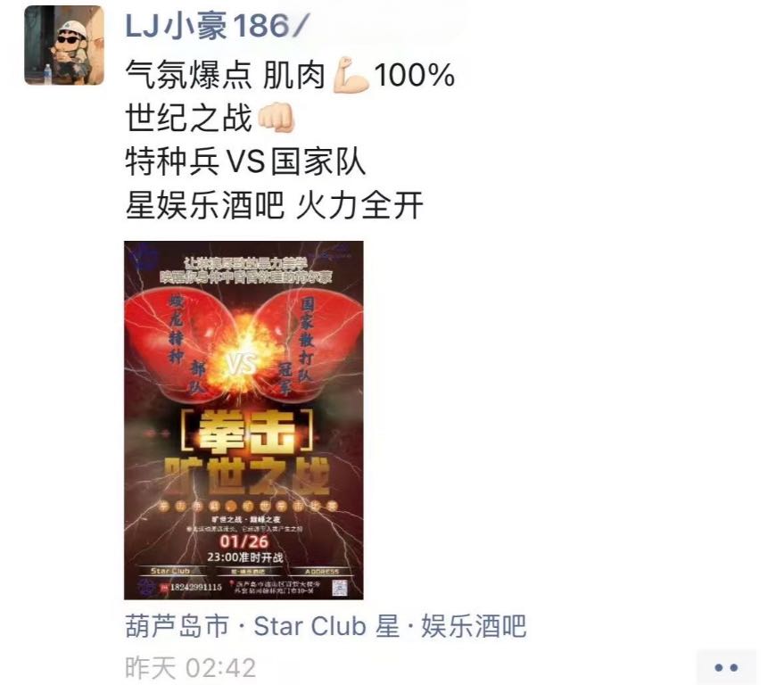Screen dimensions: 784x685
Task: Open the boxing event poster image
Action: (243, 420)
